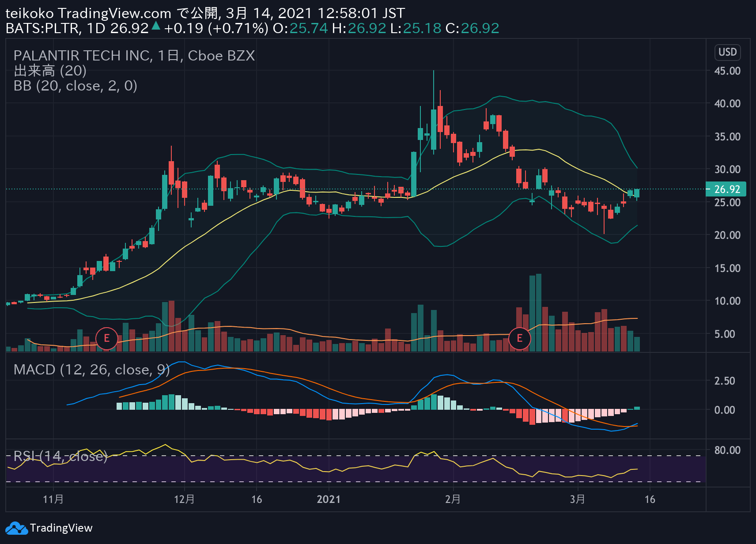Select the BB (20, close, 2, 0) label
Viewport: 756px width, 544px height.
point(76,86)
